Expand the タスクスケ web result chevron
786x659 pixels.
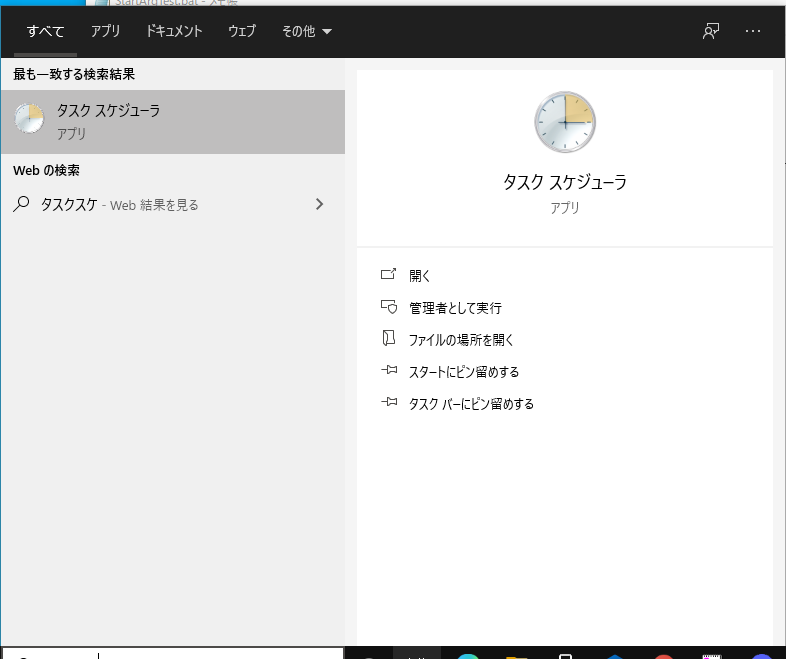coord(319,204)
